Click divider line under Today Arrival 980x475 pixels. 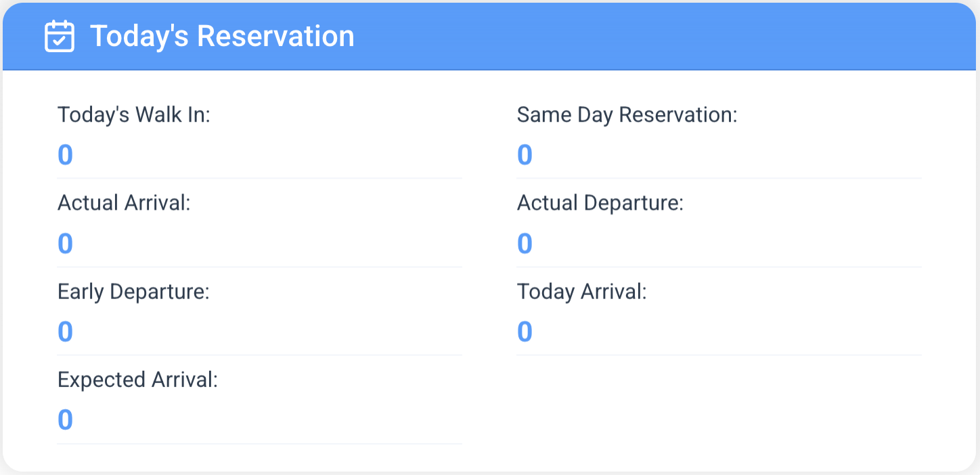[719, 355]
